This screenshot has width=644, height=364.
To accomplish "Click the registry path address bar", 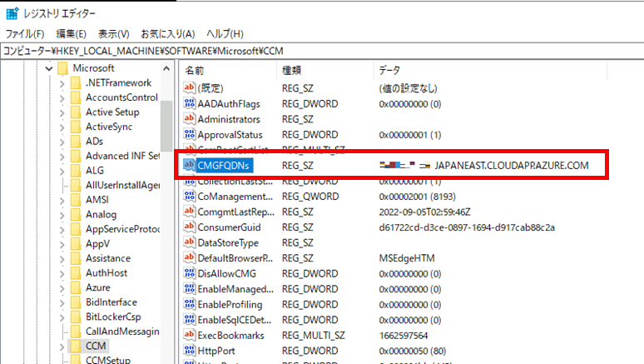I will point(322,51).
